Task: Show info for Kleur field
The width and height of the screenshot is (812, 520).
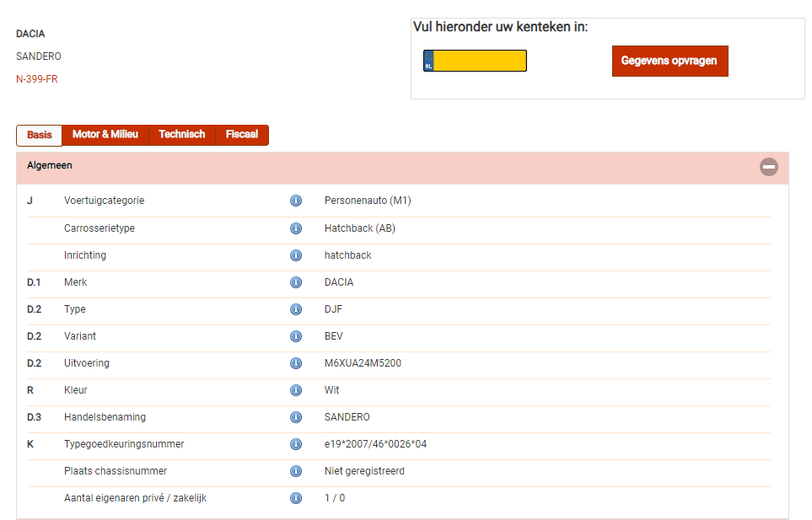Action: click(296, 390)
